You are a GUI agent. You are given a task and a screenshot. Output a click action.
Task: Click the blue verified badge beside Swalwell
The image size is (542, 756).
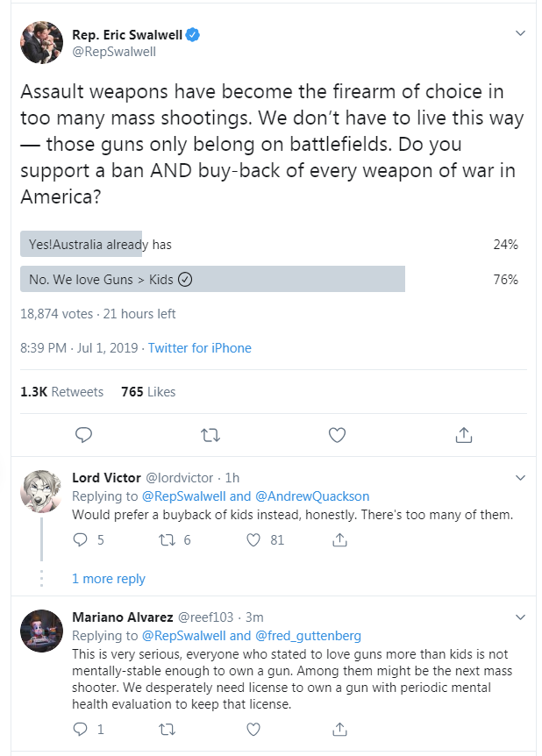click(193, 35)
